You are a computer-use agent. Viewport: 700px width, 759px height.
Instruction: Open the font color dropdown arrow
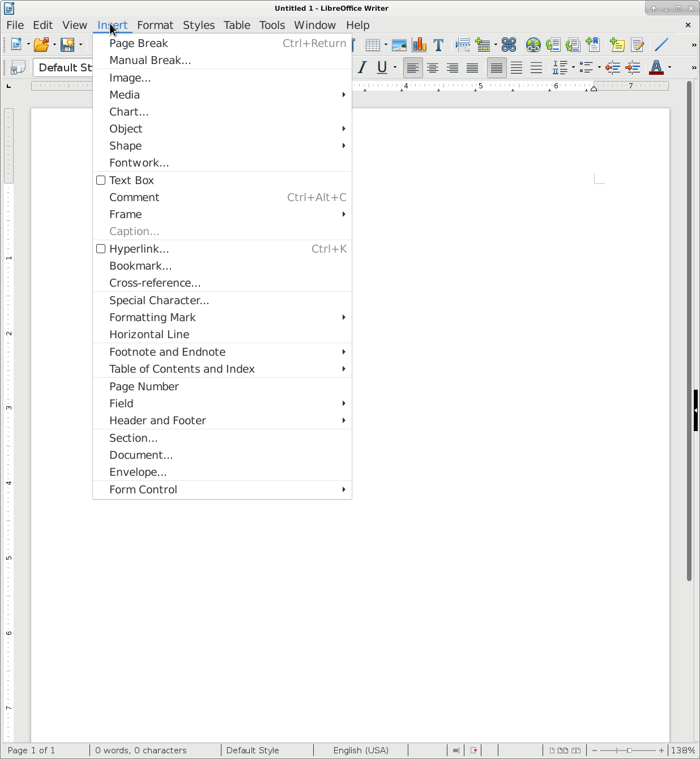tap(670, 68)
